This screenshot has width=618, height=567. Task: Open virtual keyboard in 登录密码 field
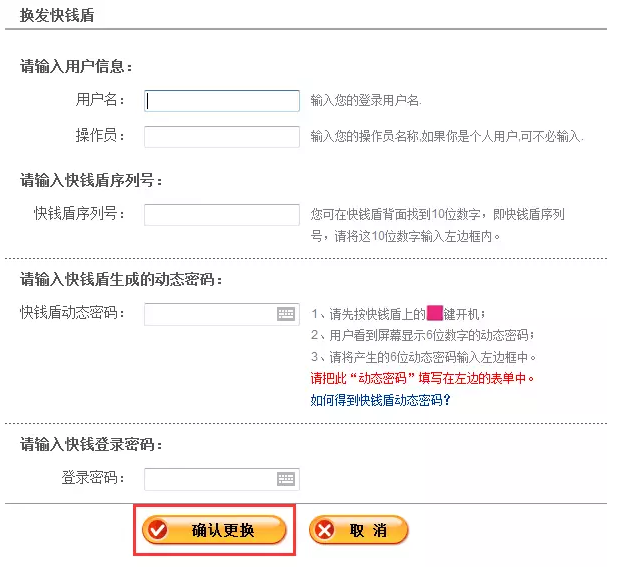pos(286,479)
